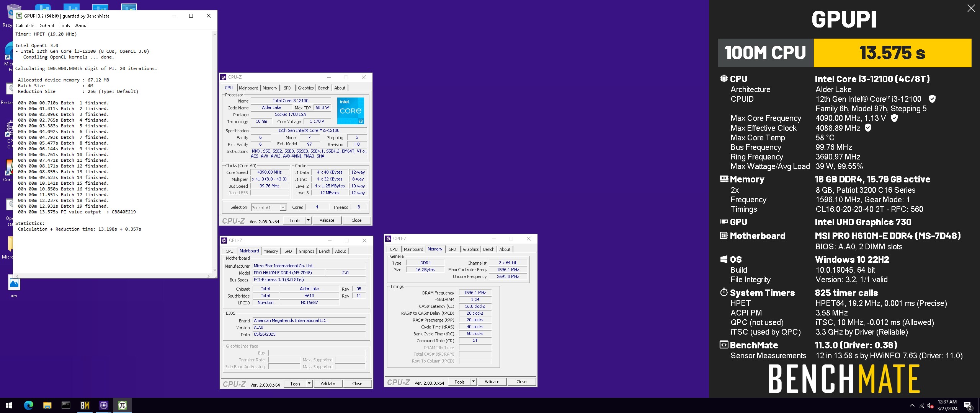Viewport: 980px width, 413px height.
Task: Click the Core Speed 4090.00 MHz value
Action: tap(269, 172)
